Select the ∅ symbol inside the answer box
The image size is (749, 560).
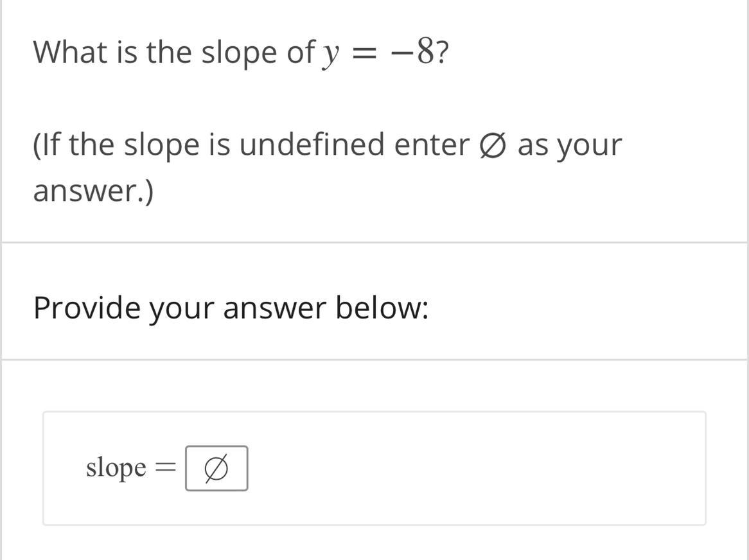[216, 469]
